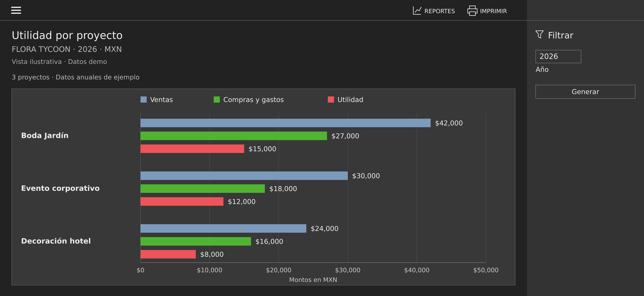The image size is (644, 296).
Task: Click the 3 proyectos summary text
Action: (x=76, y=77)
